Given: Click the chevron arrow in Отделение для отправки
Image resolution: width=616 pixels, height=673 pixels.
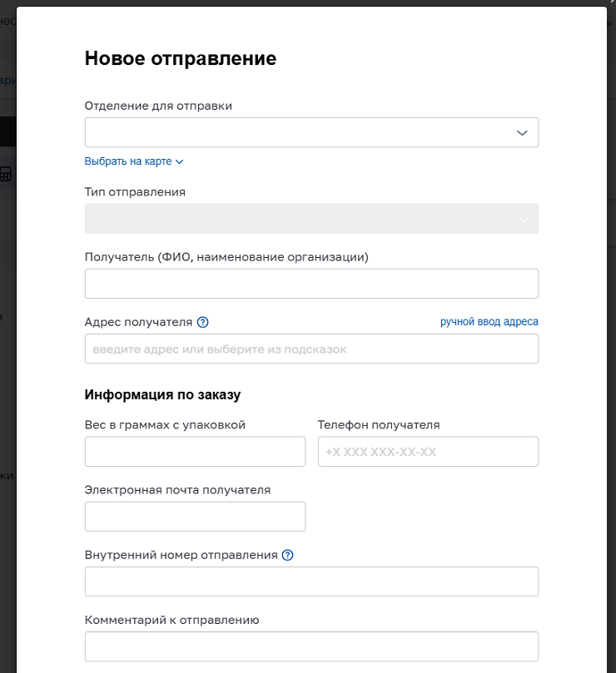Looking at the screenshot, I should pyautogui.click(x=522, y=132).
